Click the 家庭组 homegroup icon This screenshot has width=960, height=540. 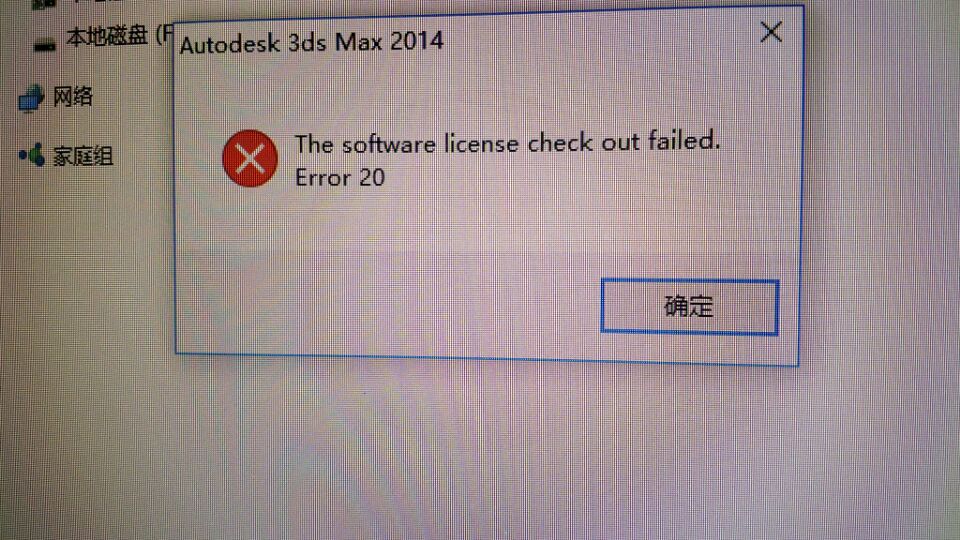(x=32, y=155)
